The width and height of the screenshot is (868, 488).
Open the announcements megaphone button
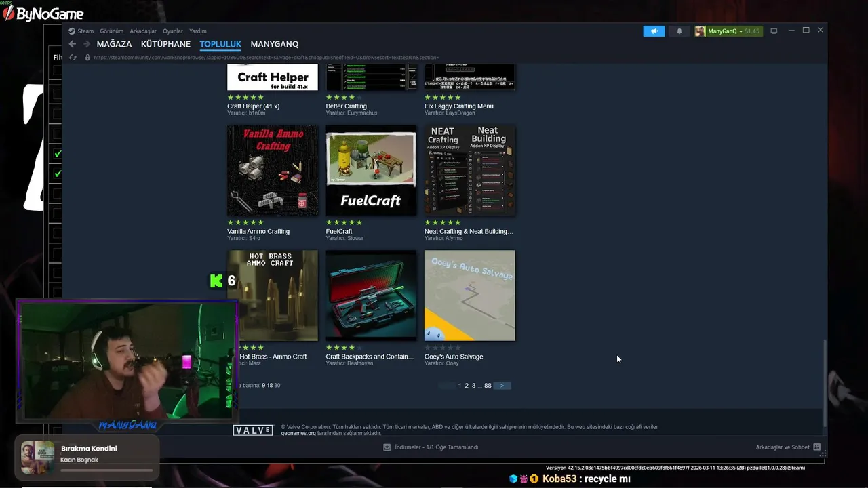click(654, 30)
